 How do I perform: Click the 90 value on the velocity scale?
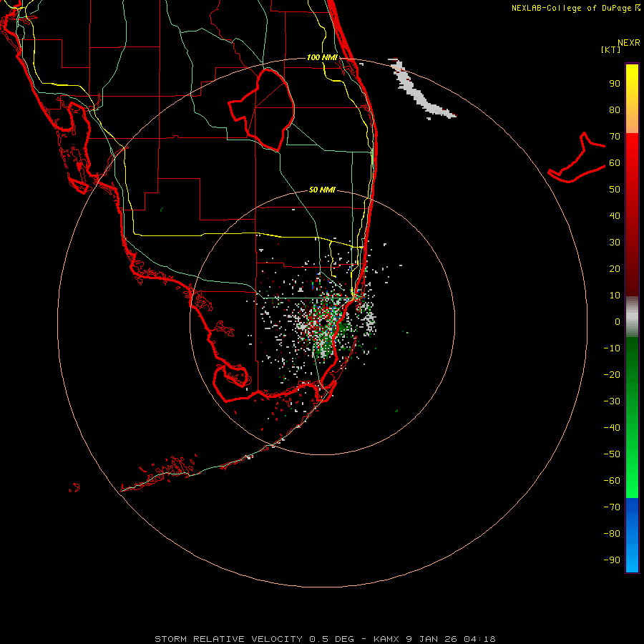[x=615, y=84]
